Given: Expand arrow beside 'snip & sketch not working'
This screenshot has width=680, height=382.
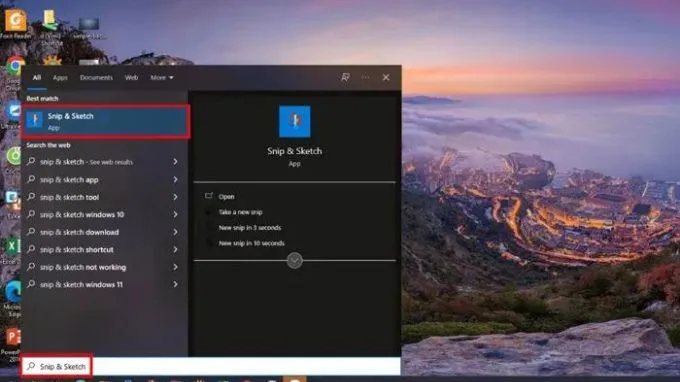Looking at the screenshot, I should [x=176, y=267].
